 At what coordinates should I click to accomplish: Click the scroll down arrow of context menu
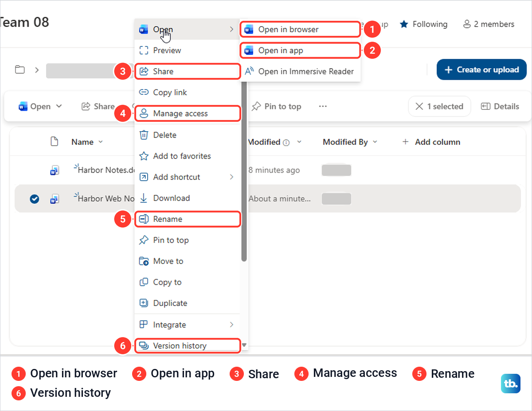244,345
